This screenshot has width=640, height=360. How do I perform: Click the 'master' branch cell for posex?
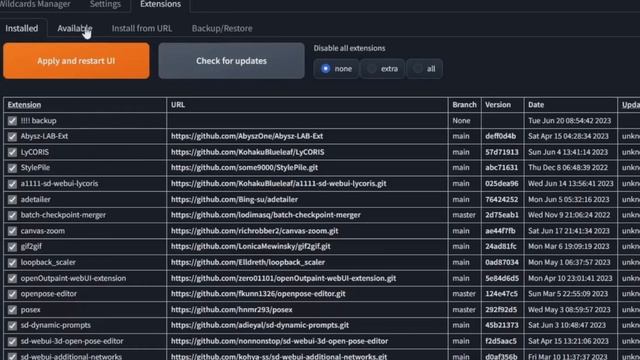pyautogui.click(x=464, y=309)
